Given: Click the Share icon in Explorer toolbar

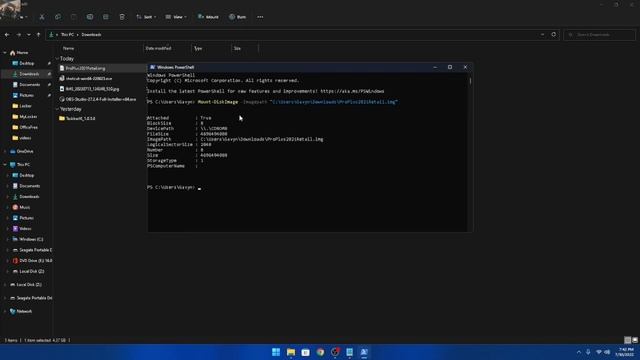Looking at the screenshot, I should point(106,17).
